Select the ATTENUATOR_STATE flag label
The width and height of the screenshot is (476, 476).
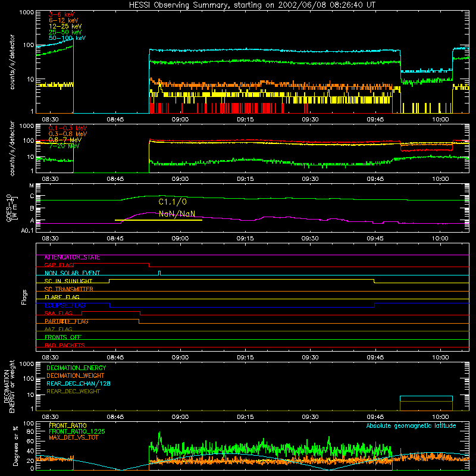[72, 258]
